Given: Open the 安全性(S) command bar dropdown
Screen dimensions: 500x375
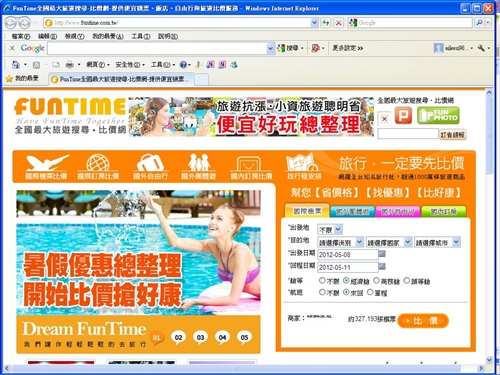Looking at the screenshot, I should point(130,65).
